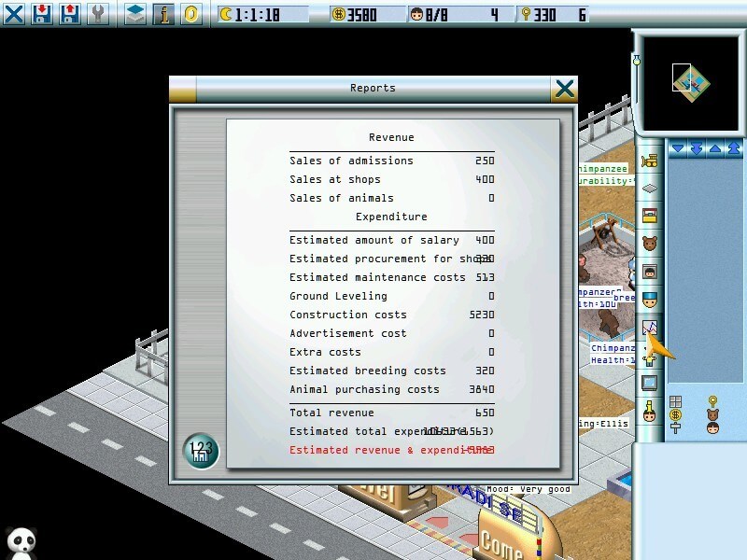Click the save game floppy icon
The image size is (747, 560).
(x=42, y=14)
